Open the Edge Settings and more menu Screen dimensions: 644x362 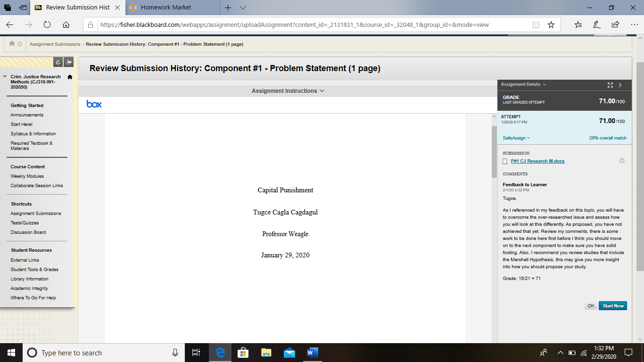634,25
